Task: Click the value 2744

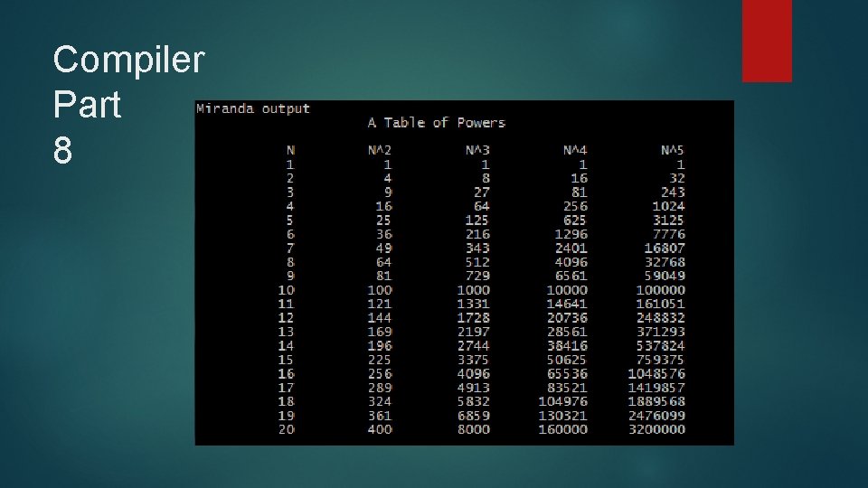Action: [473, 346]
